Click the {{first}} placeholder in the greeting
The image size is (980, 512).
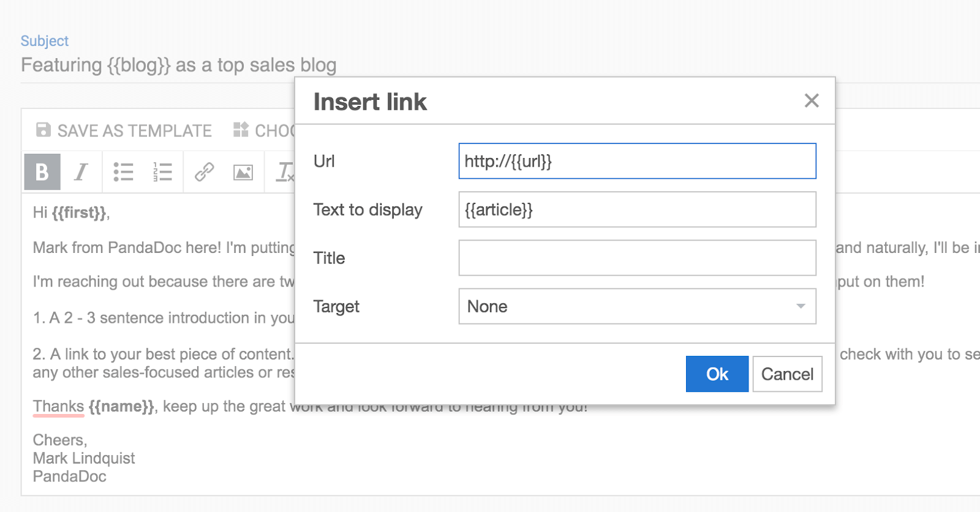(x=80, y=213)
